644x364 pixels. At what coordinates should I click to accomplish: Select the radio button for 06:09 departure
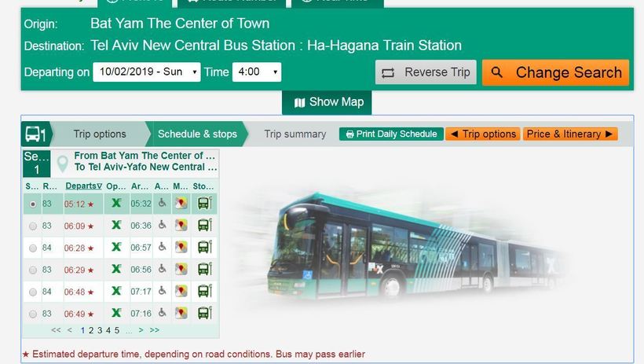[x=32, y=226]
